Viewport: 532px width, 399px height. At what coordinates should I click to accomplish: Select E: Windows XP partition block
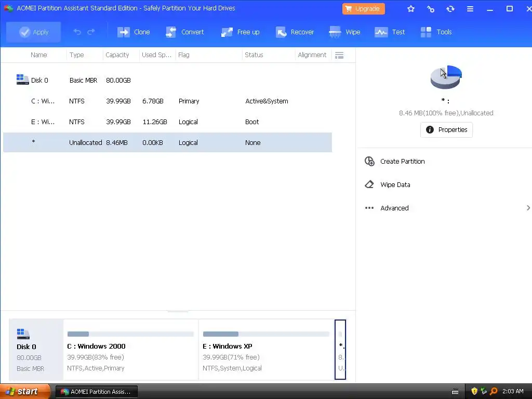click(267, 350)
